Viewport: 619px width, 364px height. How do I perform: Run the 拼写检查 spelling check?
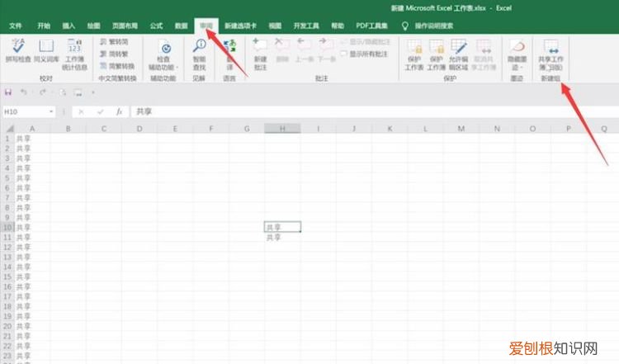[x=18, y=50]
